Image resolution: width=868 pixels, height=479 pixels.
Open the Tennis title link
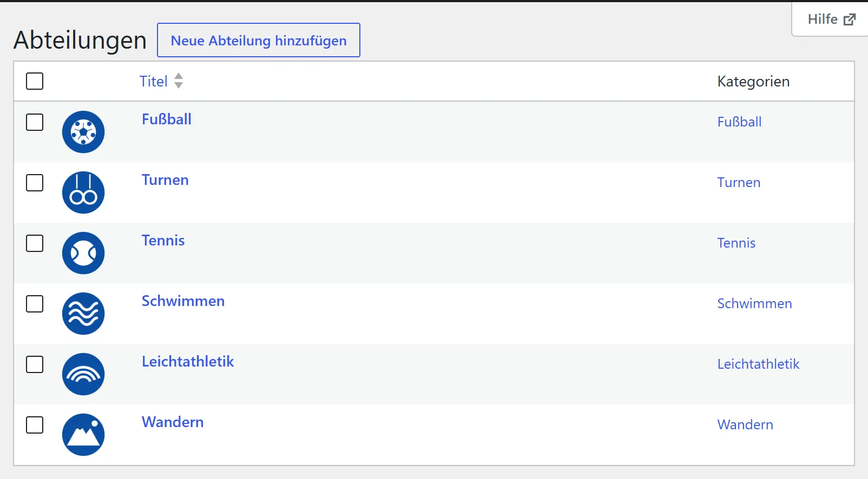click(163, 241)
